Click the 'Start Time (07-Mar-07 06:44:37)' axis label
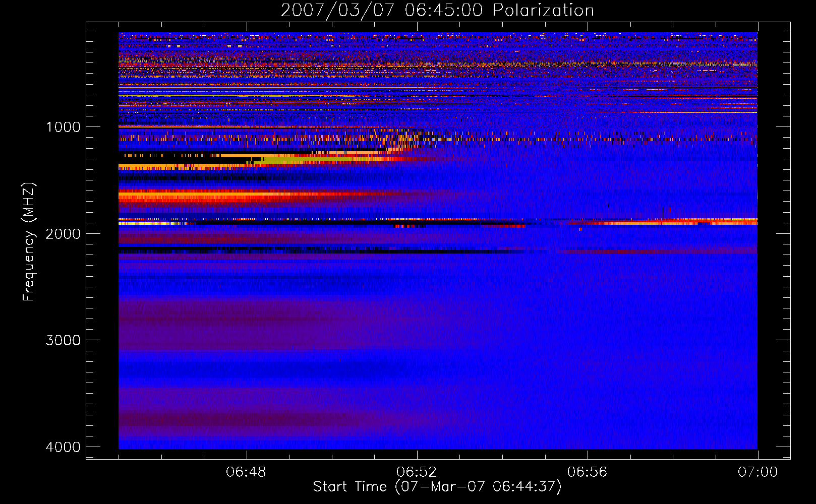 (437, 487)
